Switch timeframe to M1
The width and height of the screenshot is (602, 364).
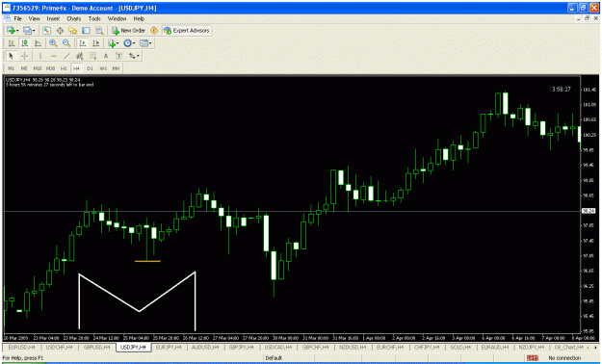coord(11,68)
